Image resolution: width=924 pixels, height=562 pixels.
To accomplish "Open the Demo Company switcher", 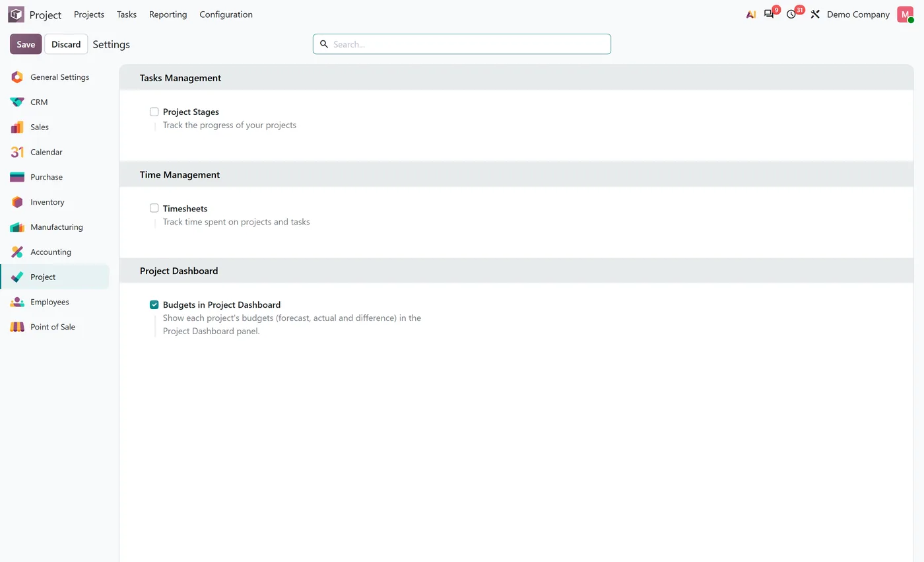I will pyautogui.click(x=858, y=15).
